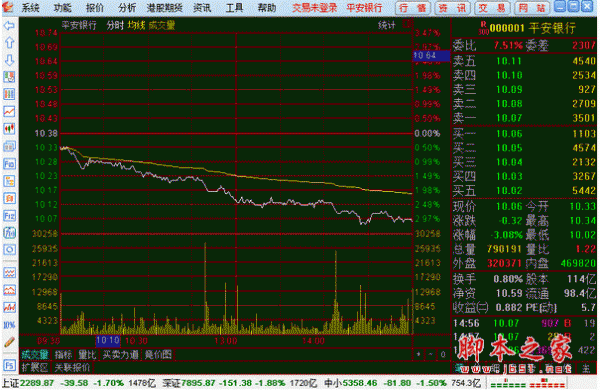600x390 pixels.
Task: Click the back arrow in left sidebar
Action: [x=9, y=26]
